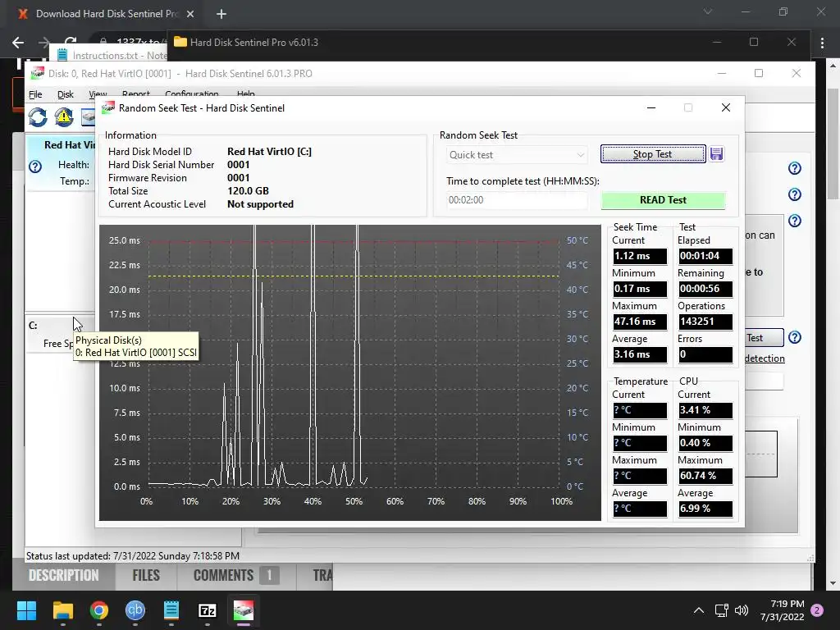Open the View menu in Hard Disk Sentinel
This screenshot has height=630, width=840.
coord(98,94)
